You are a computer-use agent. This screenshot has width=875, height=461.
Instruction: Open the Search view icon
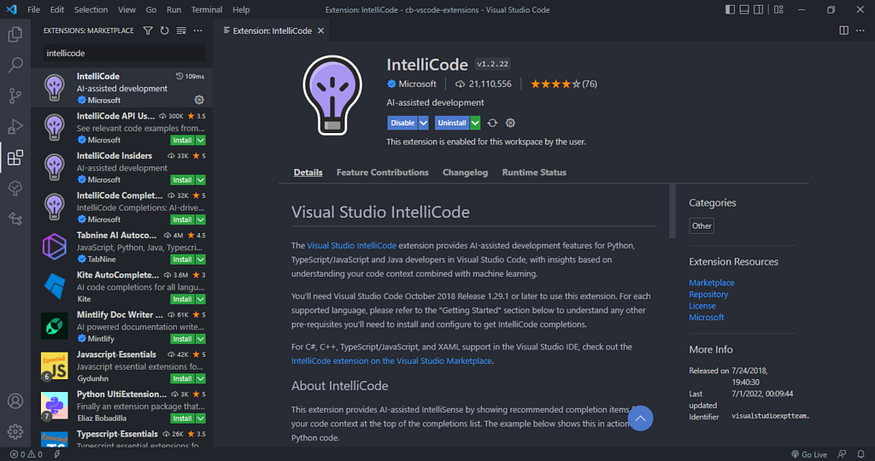(x=15, y=65)
